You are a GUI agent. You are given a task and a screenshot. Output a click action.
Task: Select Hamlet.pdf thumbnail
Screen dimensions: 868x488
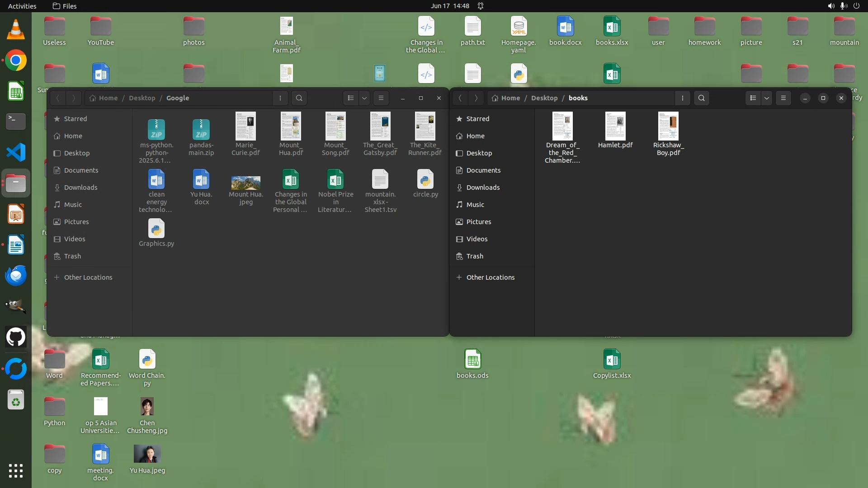pos(615,127)
